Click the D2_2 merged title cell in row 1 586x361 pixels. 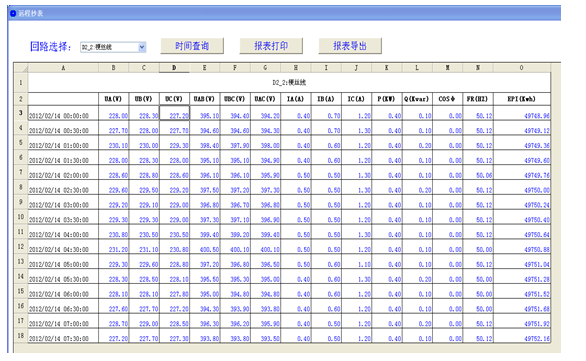289,82
